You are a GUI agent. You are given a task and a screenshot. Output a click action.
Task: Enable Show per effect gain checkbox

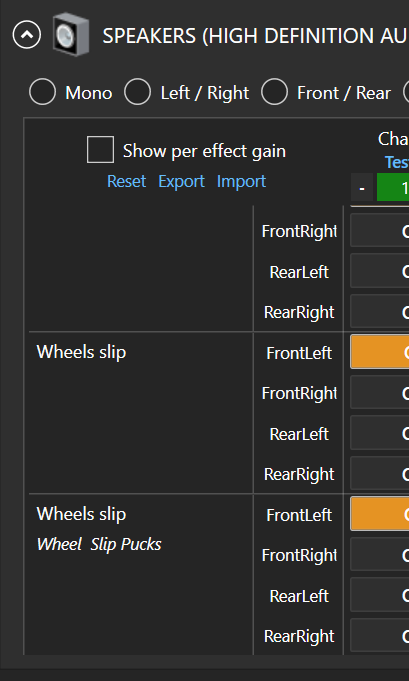pyautogui.click(x=100, y=150)
